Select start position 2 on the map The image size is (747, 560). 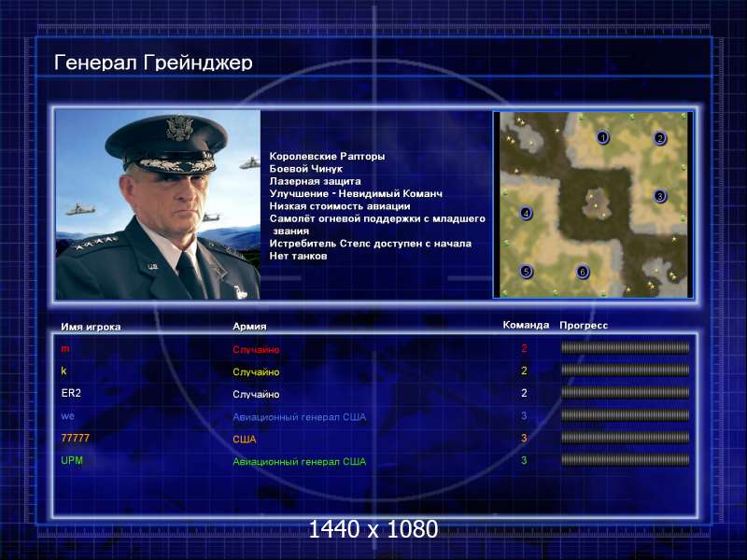pos(660,138)
